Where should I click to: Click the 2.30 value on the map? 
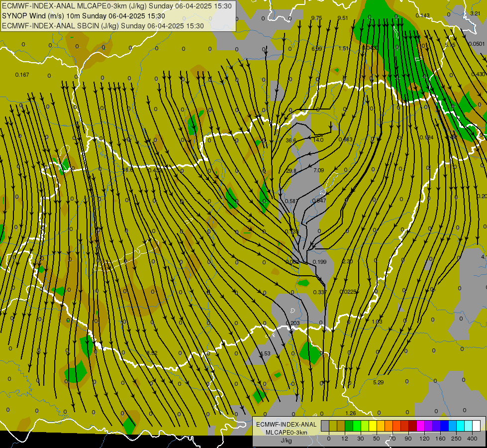(347, 261)
